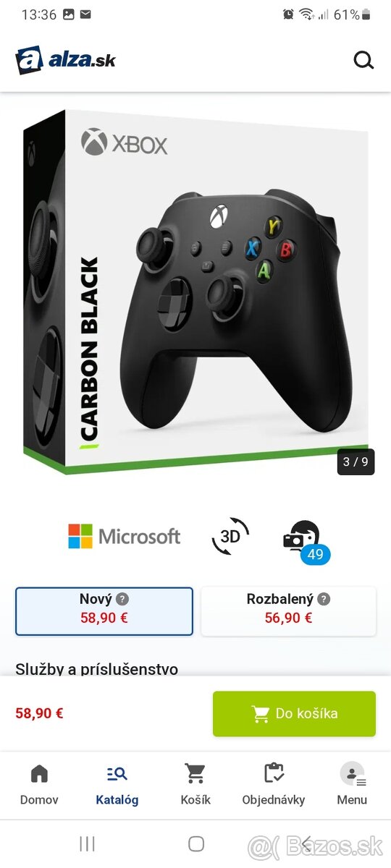Open search with the magnifier icon

click(x=363, y=60)
